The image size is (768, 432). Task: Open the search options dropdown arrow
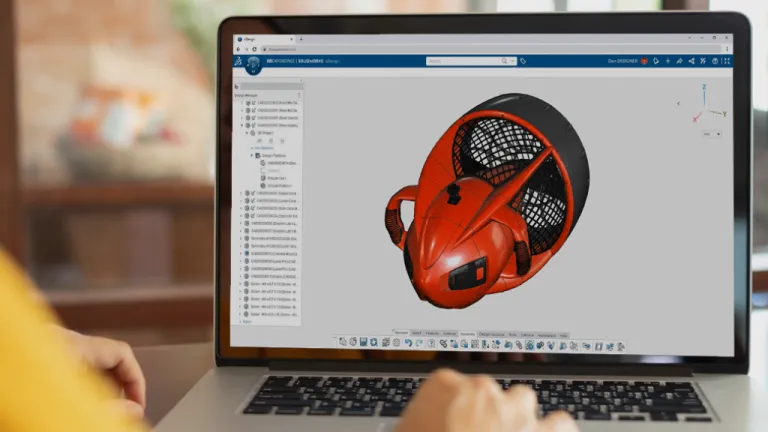click(x=512, y=61)
